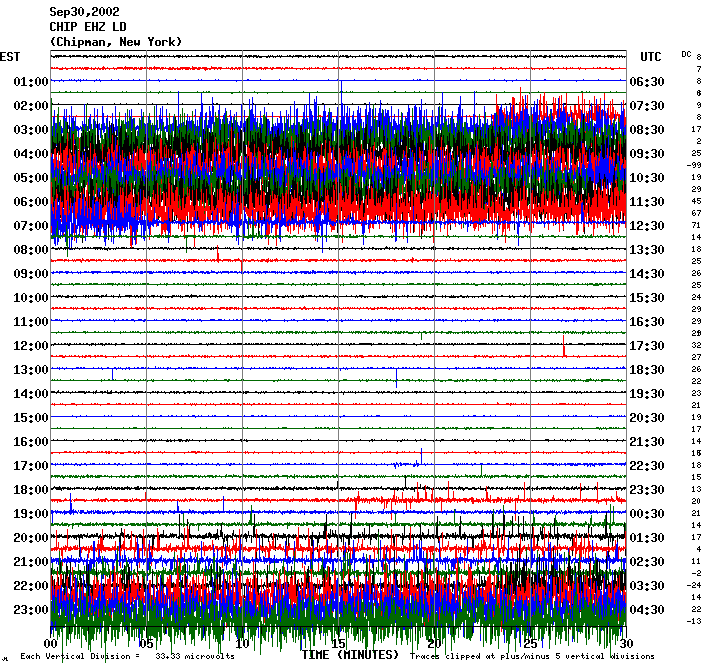Screen dimensions: 706x670
Task: Select the EST time label "11:00"
Action: click(x=31, y=322)
